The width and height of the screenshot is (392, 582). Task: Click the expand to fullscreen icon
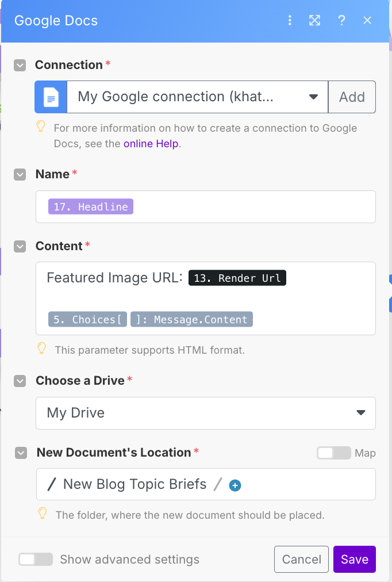pyautogui.click(x=314, y=21)
